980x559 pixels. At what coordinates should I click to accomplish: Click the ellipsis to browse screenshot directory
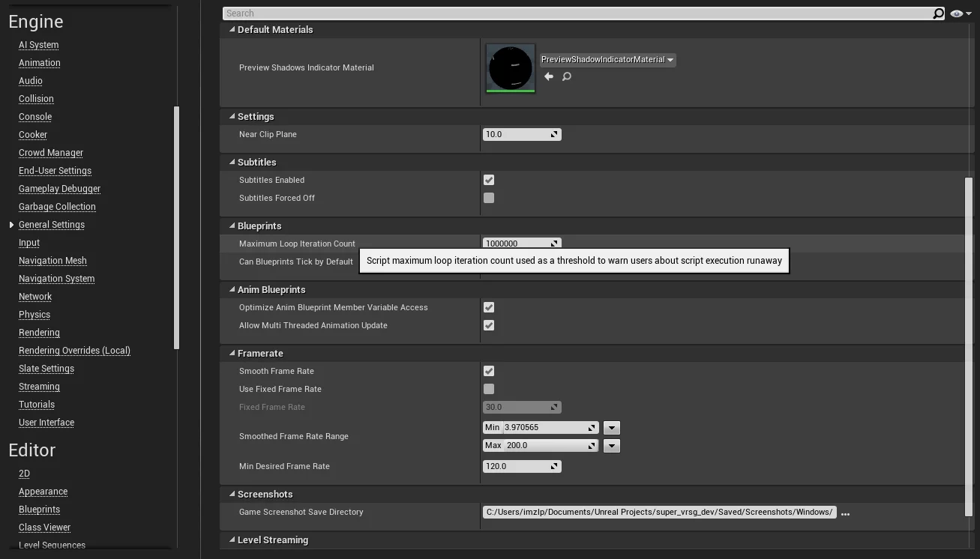(845, 513)
